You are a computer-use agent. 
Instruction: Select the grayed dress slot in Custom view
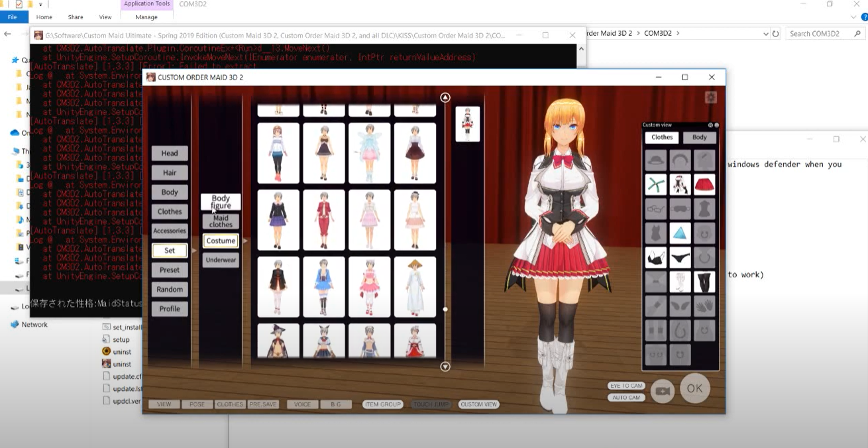click(704, 209)
